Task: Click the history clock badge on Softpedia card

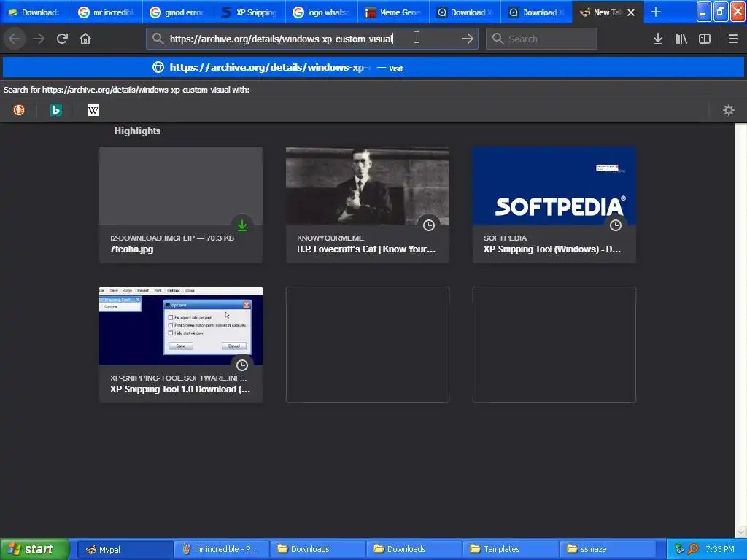Action: click(x=616, y=225)
